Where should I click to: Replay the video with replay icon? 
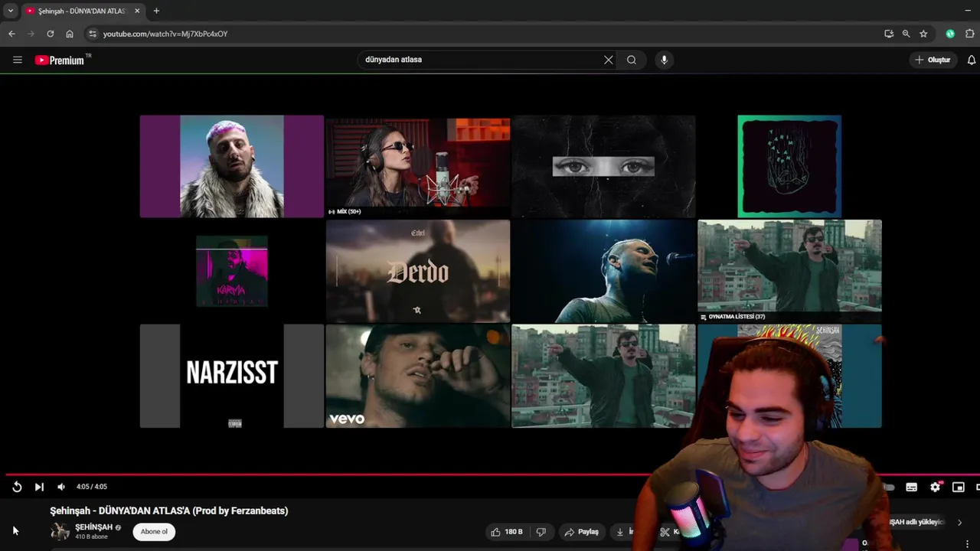point(17,487)
